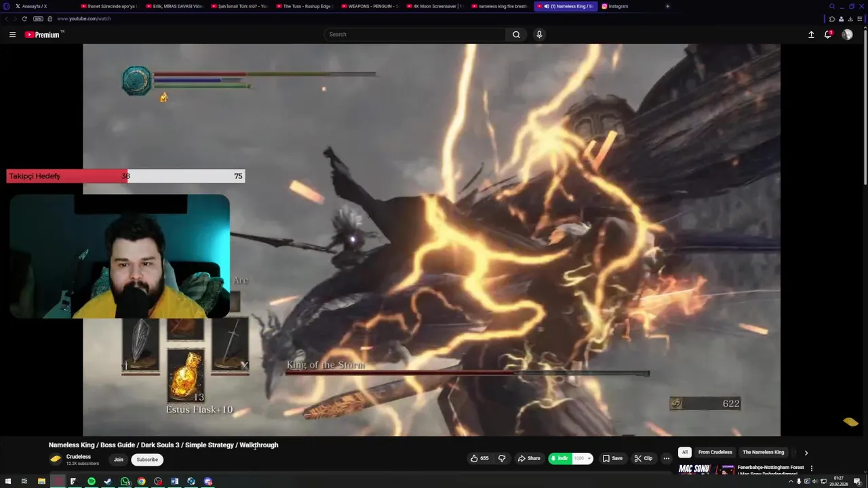This screenshot has height=488, width=868.
Task: Click the Takipçi Hedefi goal bar
Action: tap(125, 176)
